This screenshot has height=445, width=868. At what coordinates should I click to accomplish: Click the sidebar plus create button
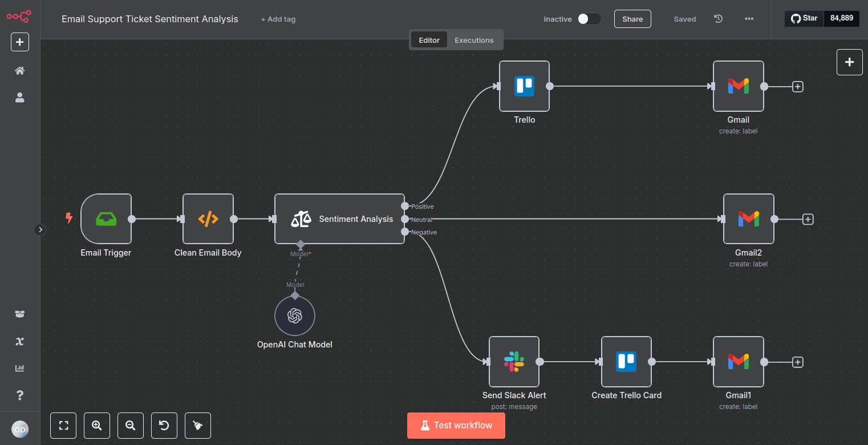[20, 42]
